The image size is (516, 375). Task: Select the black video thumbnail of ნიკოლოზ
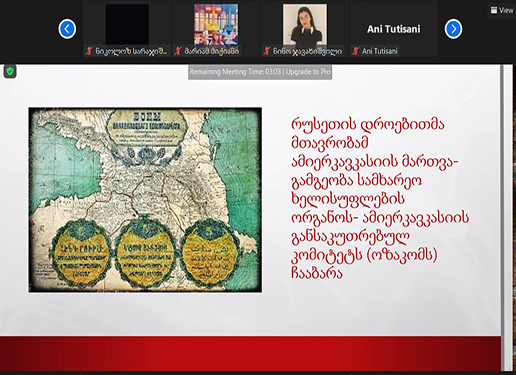click(x=127, y=24)
